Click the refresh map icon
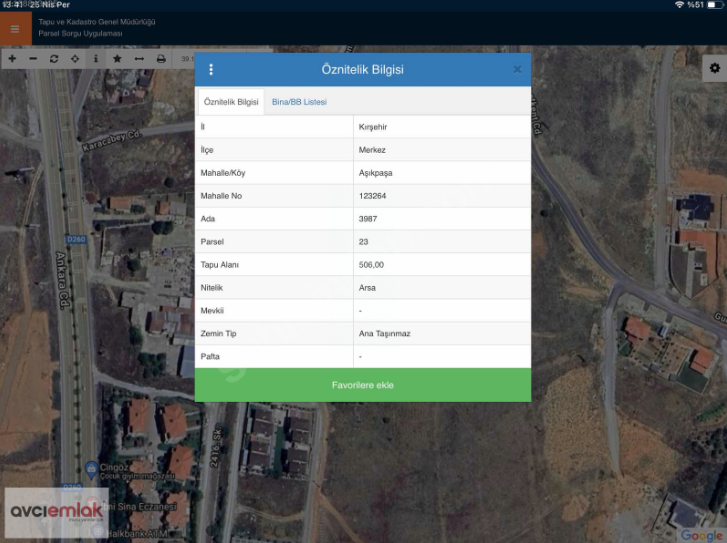Screen dimensions: 727x543 (x=54, y=59)
